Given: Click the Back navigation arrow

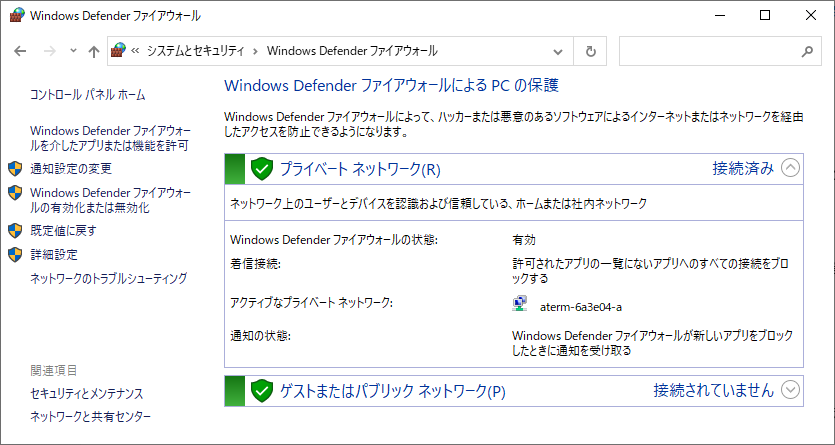Looking at the screenshot, I should pyautogui.click(x=20, y=51).
